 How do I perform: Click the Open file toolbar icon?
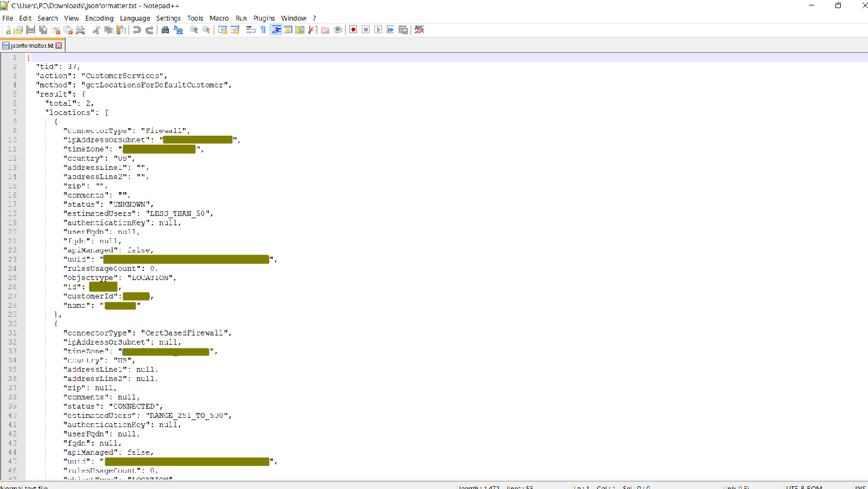click(18, 30)
